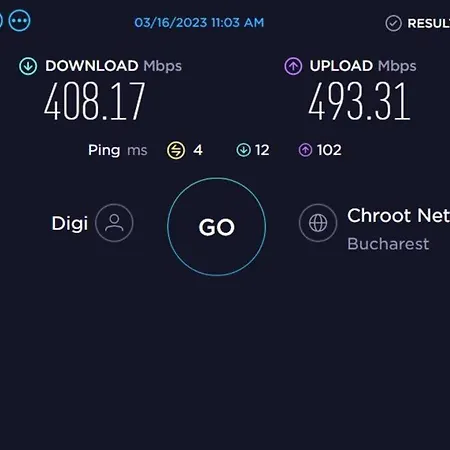The image size is (450, 450).
Task: Click the 408.17 download speed value
Action: (x=95, y=101)
